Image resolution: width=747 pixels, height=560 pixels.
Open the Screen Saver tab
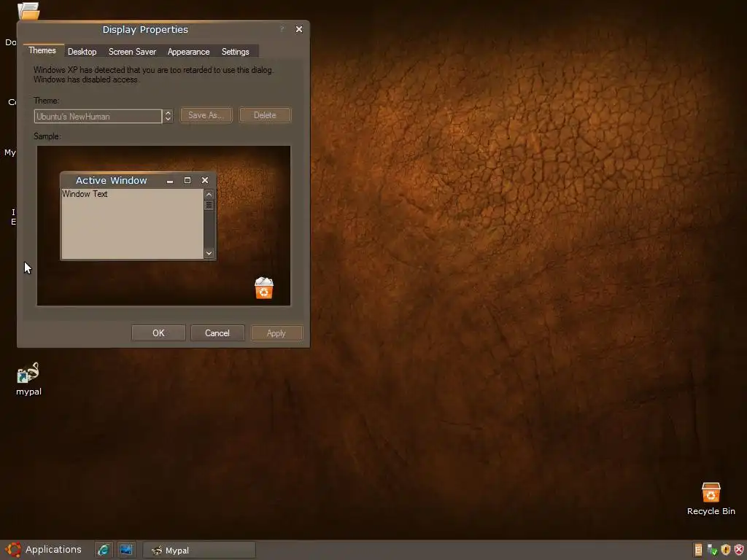click(x=133, y=52)
